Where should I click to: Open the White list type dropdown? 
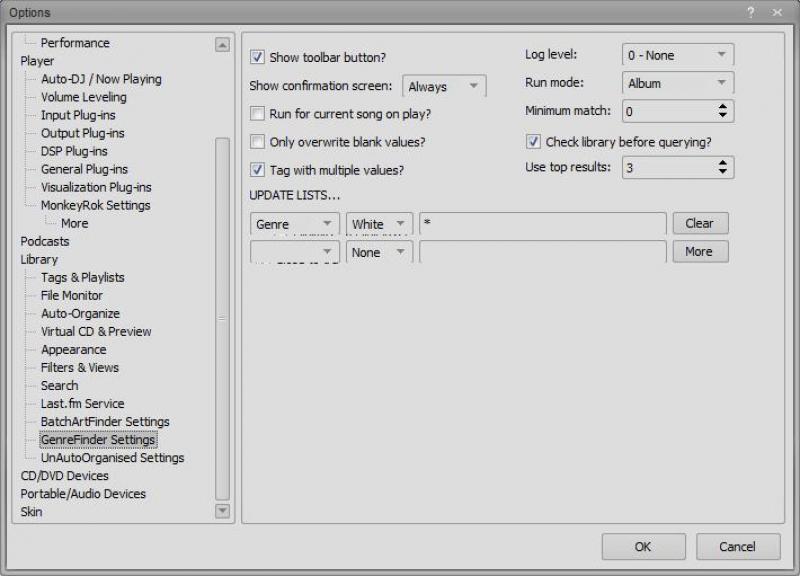click(379, 224)
